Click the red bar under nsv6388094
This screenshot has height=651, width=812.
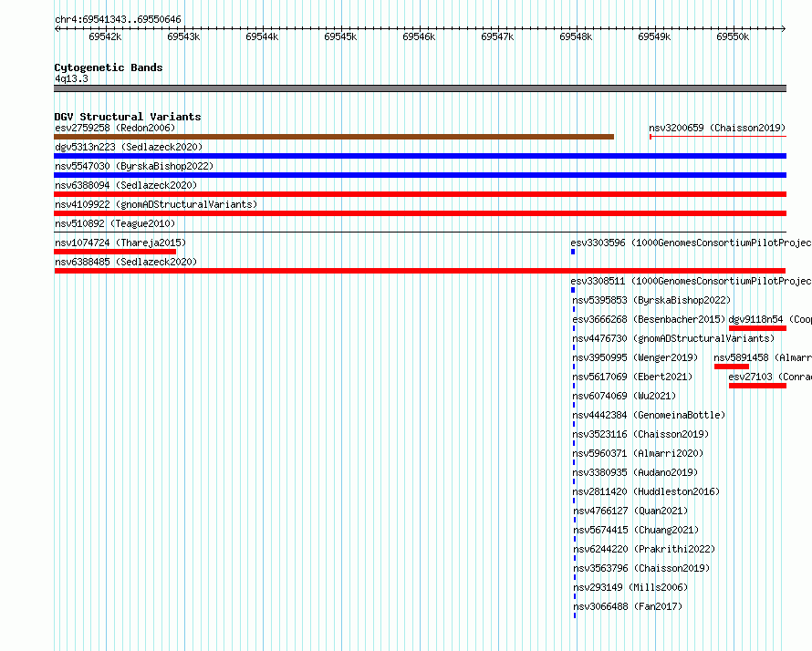coord(420,194)
